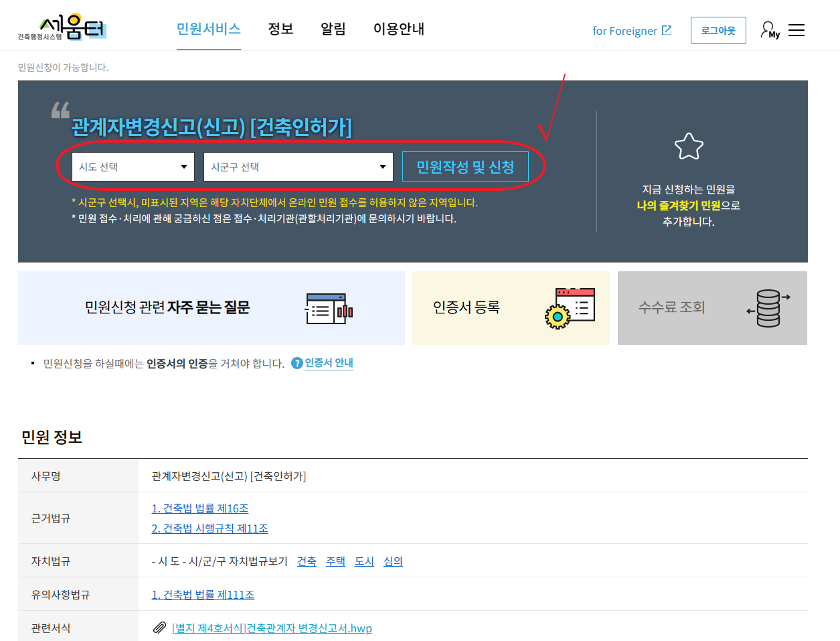Click the 세움터 logo in header
The image size is (840, 641).
coord(62,28)
